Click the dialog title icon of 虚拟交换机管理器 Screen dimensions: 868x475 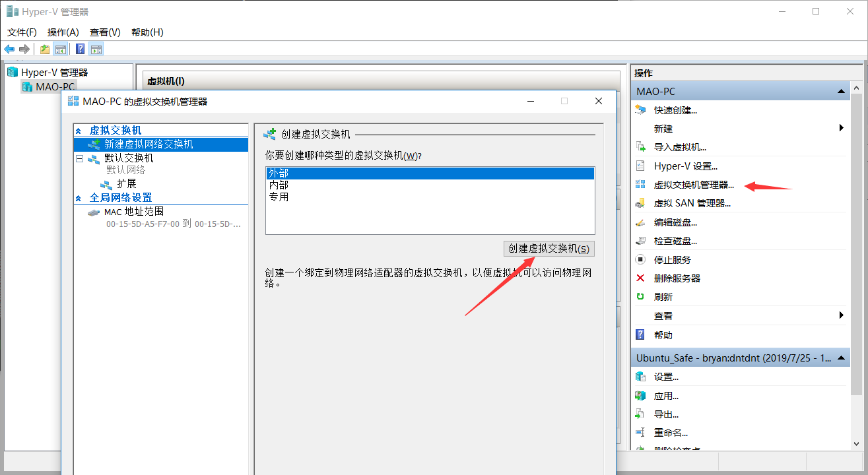pyautogui.click(x=73, y=101)
